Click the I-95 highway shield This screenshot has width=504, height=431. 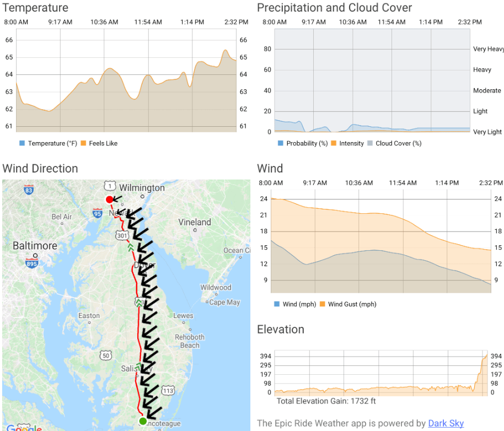(98, 213)
